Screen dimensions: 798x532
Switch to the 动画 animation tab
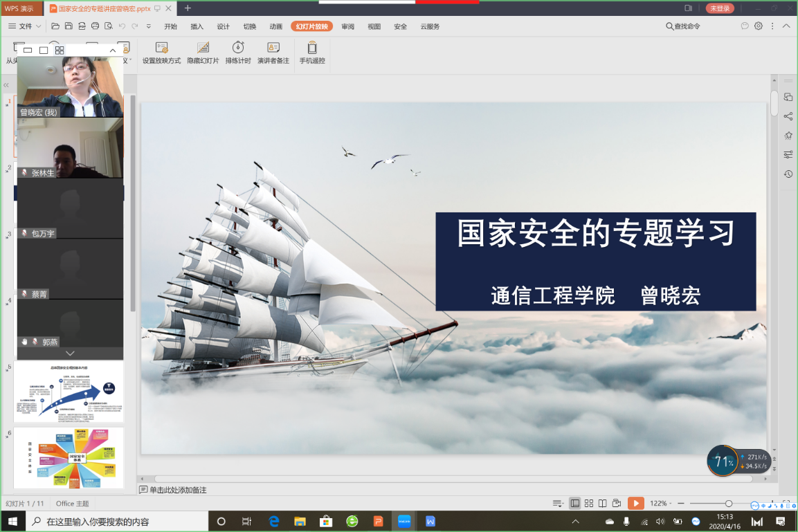pyautogui.click(x=276, y=26)
